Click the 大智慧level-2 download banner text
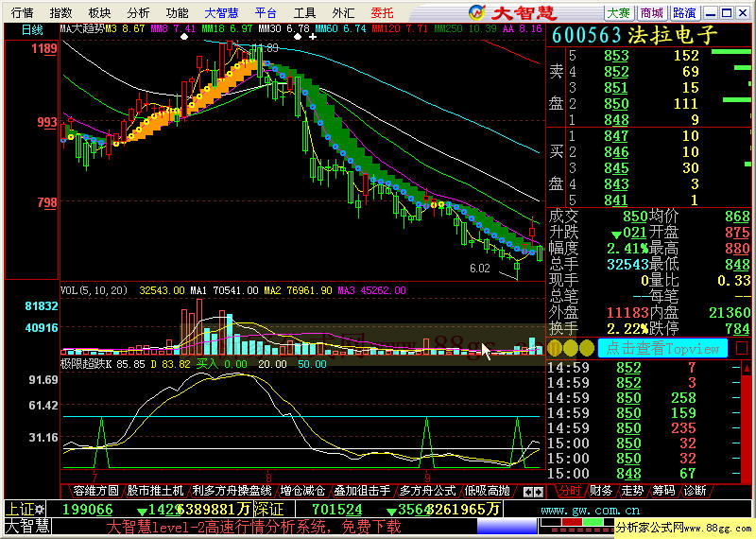Image resolution: width=756 pixels, height=539 pixels. (x=253, y=527)
